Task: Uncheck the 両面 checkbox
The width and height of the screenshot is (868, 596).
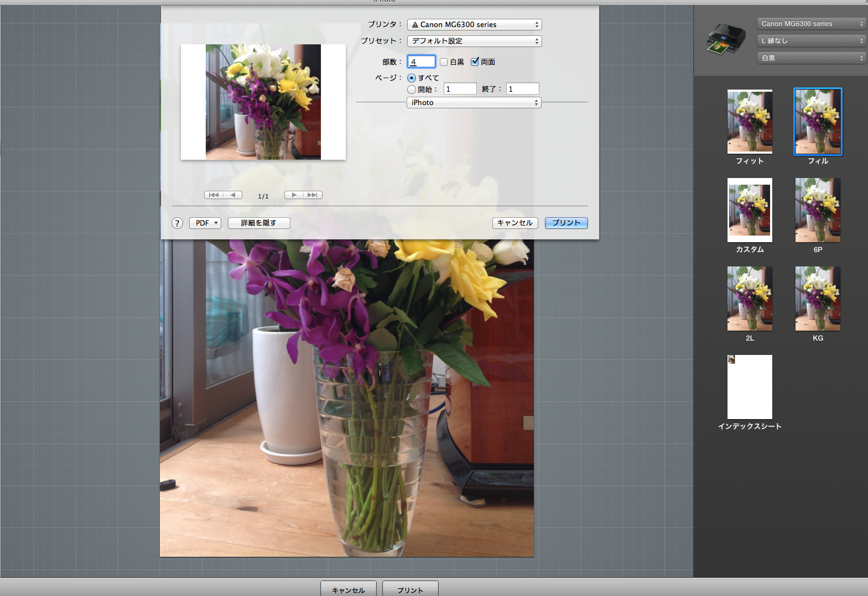Action: pos(475,62)
